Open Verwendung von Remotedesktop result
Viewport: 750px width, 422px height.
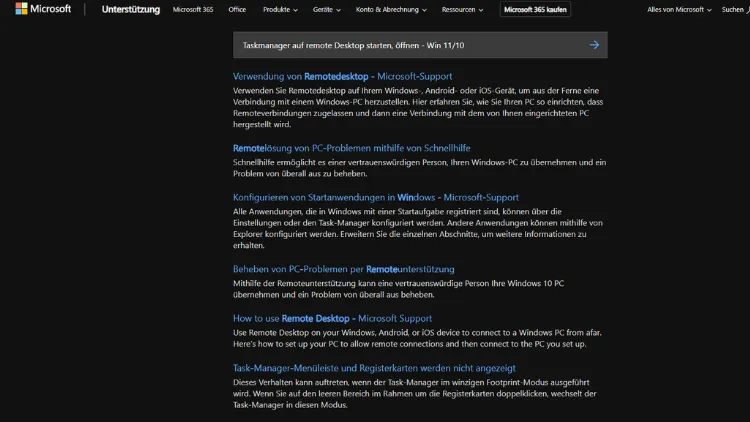click(x=342, y=76)
